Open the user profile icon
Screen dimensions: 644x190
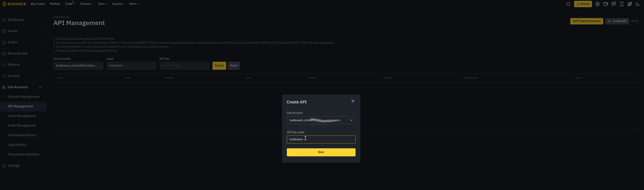pyautogui.click(x=598, y=4)
